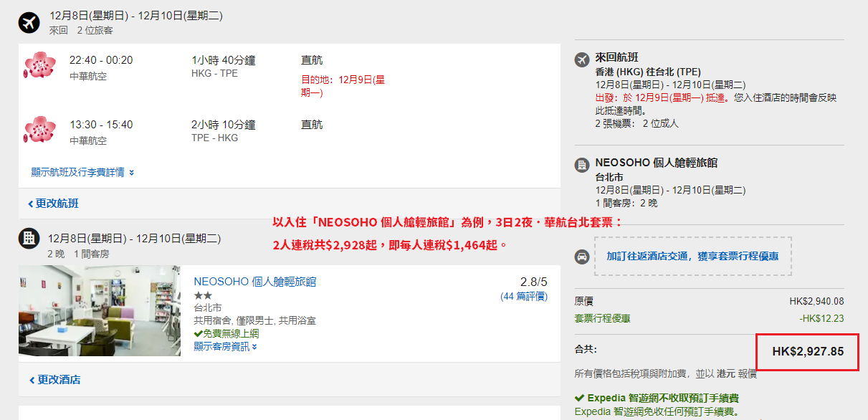Open the 44 篇評價 reviews link
The height and width of the screenshot is (420, 868).
[x=523, y=296]
